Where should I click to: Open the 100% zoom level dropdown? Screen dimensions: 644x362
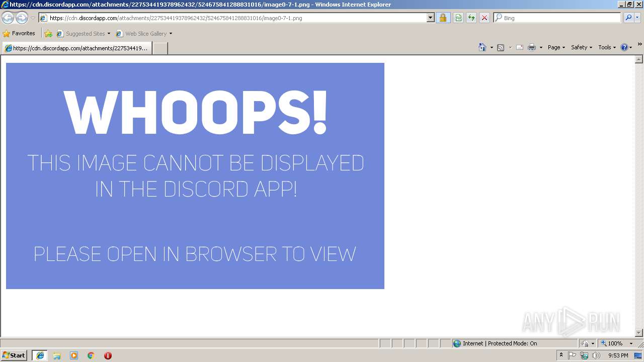pos(631,343)
